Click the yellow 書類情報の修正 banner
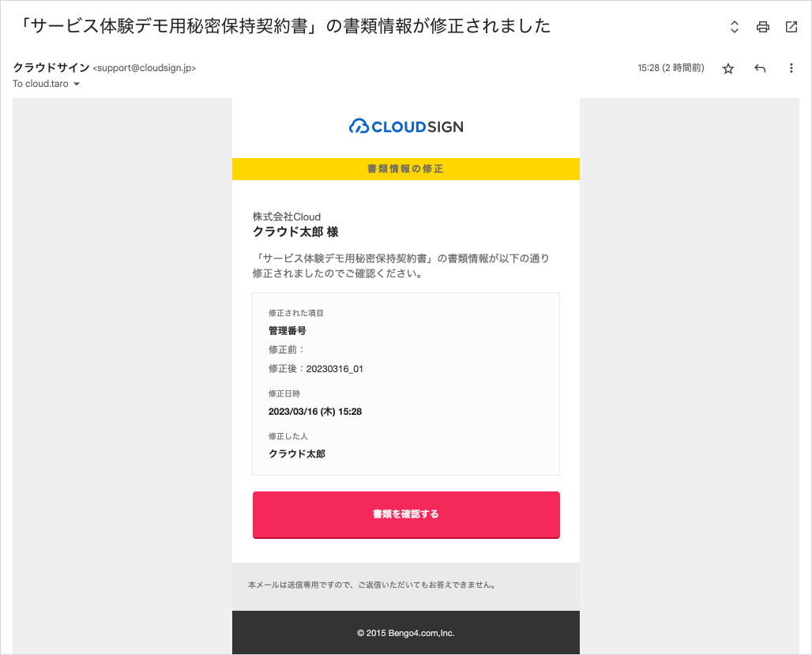The image size is (812, 655). coord(405,169)
